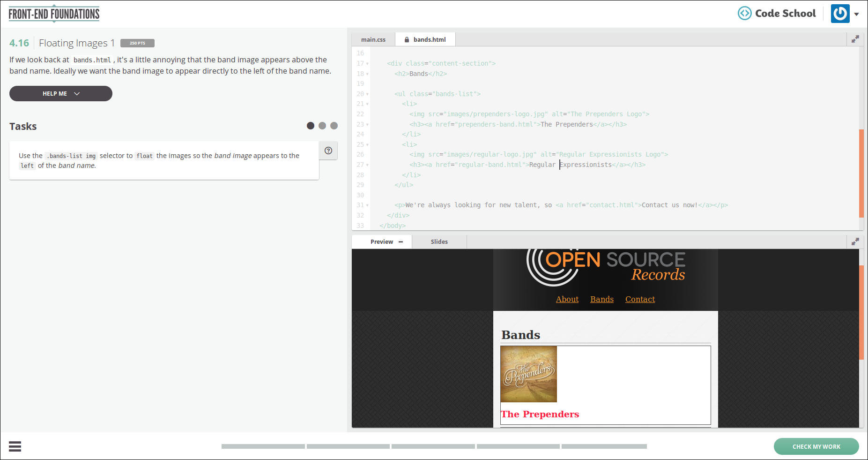Click the 250 PTS badge

pos(137,43)
